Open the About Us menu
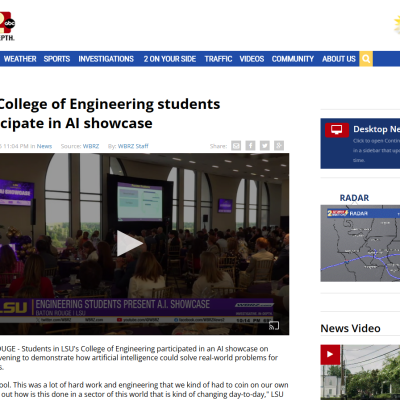Image resolution: width=400 pixels, height=400 pixels. (x=339, y=59)
